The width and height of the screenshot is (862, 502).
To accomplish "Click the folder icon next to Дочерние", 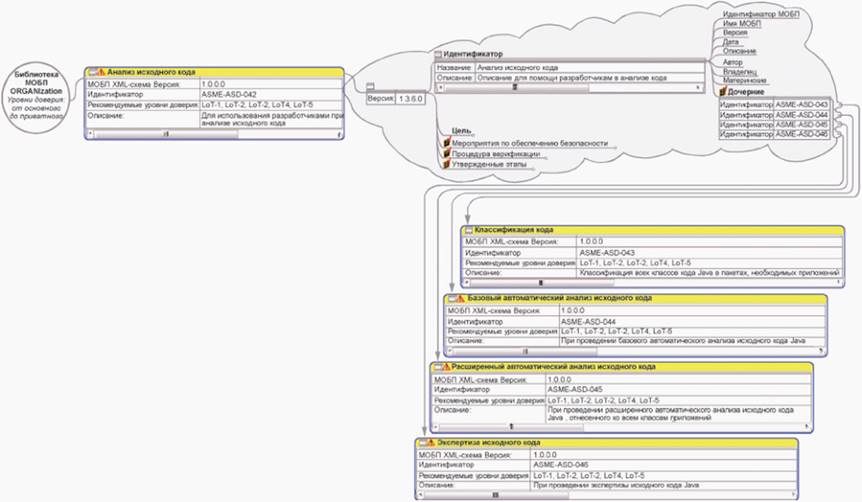I will point(723,92).
